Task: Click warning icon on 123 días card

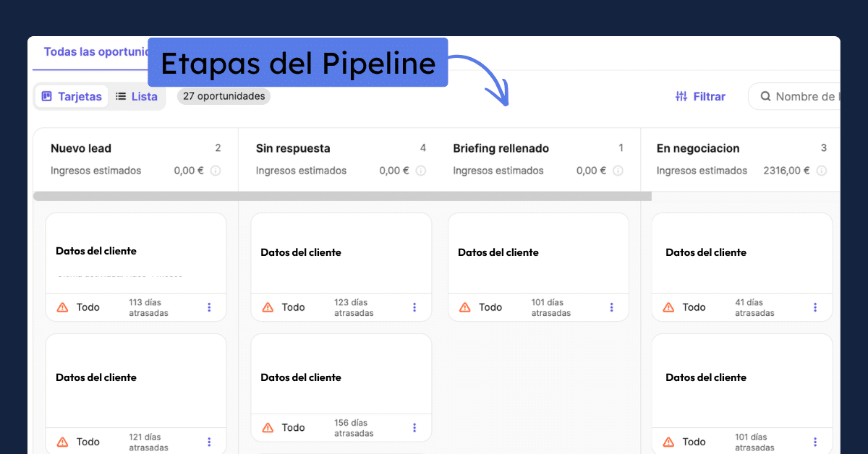Action: tap(268, 307)
